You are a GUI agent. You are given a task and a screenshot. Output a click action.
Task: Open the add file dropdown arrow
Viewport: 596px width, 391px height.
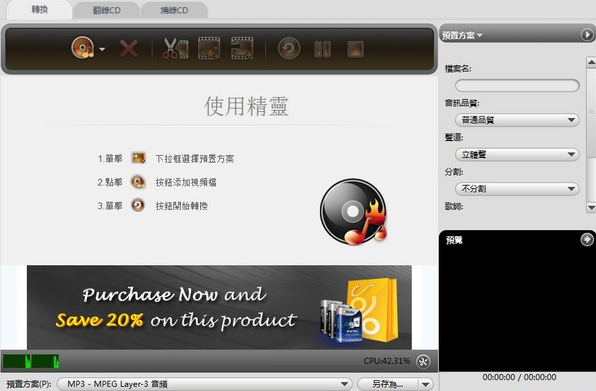102,49
